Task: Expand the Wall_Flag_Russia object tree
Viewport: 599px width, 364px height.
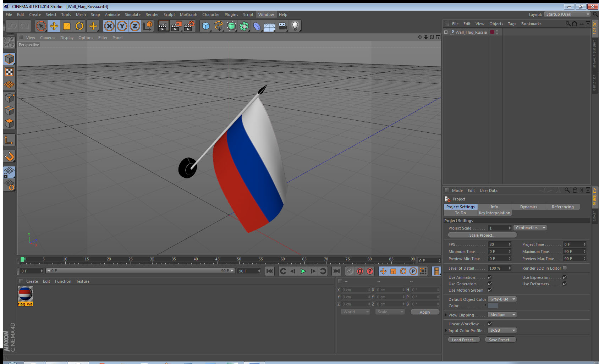Action: [x=446, y=32]
